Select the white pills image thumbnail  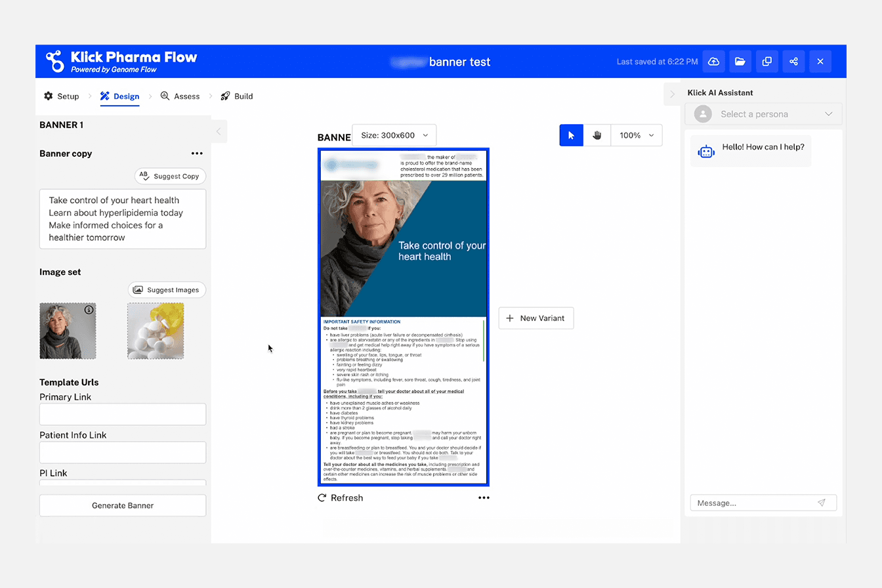coord(156,331)
